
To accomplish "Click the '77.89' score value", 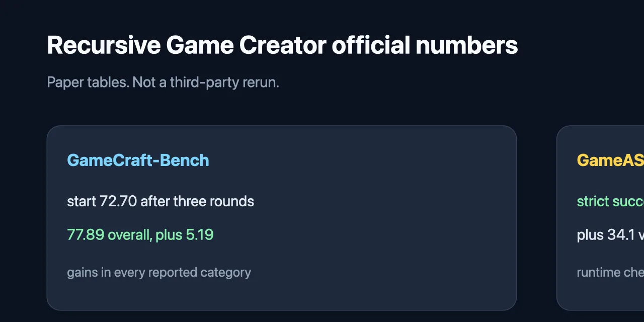I will [x=86, y=235].
